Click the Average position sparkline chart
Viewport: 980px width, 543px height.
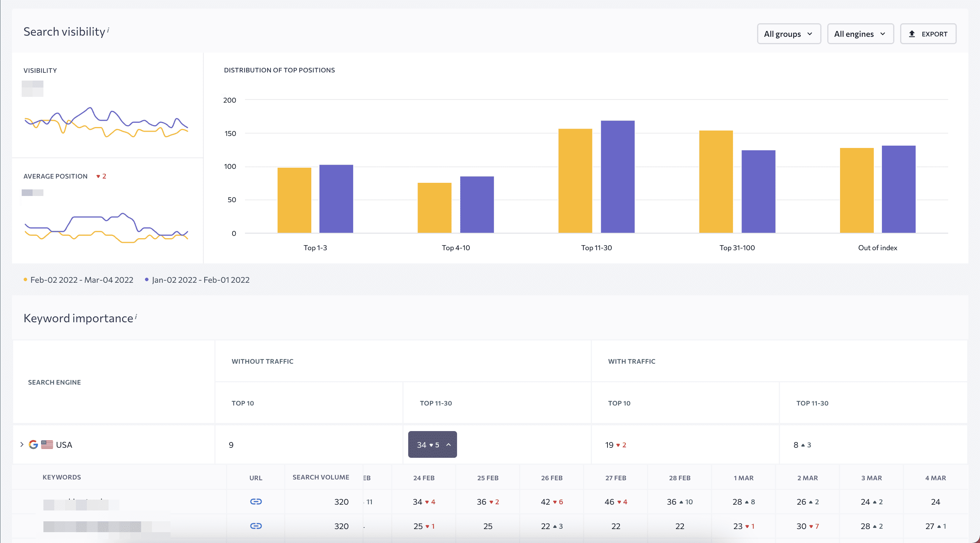pos(106,228)
